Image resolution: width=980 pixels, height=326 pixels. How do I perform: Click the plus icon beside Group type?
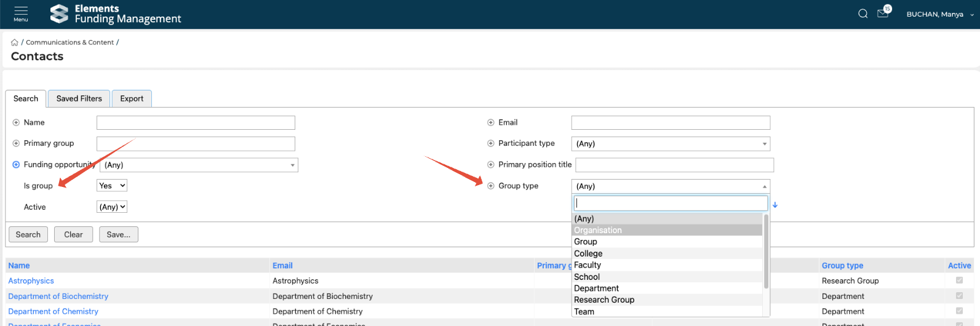click(x=491, y=186)
